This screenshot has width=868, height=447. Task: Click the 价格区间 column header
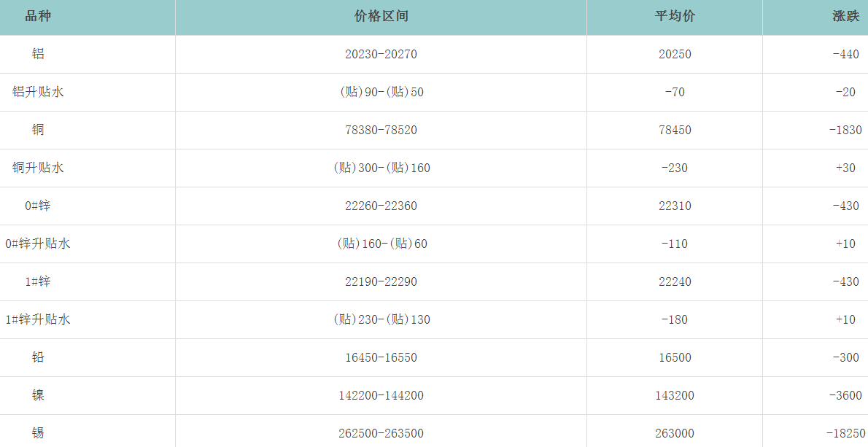click(x=381, y=16)
